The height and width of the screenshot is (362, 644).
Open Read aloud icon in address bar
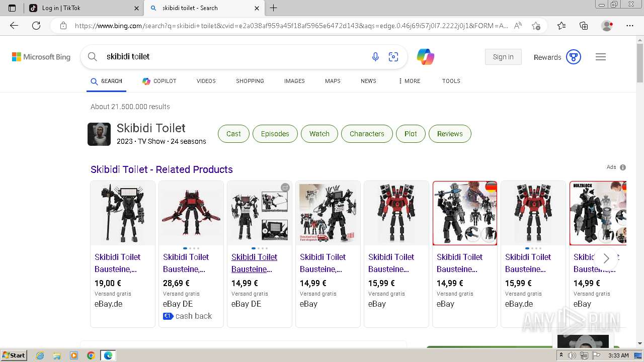tap(518, 26)
